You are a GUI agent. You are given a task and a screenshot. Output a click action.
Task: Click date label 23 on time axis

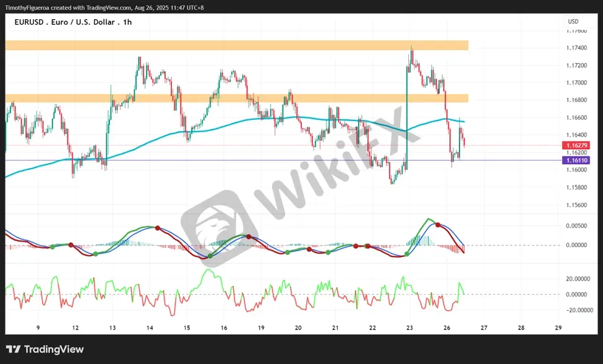tap(409, 328)
